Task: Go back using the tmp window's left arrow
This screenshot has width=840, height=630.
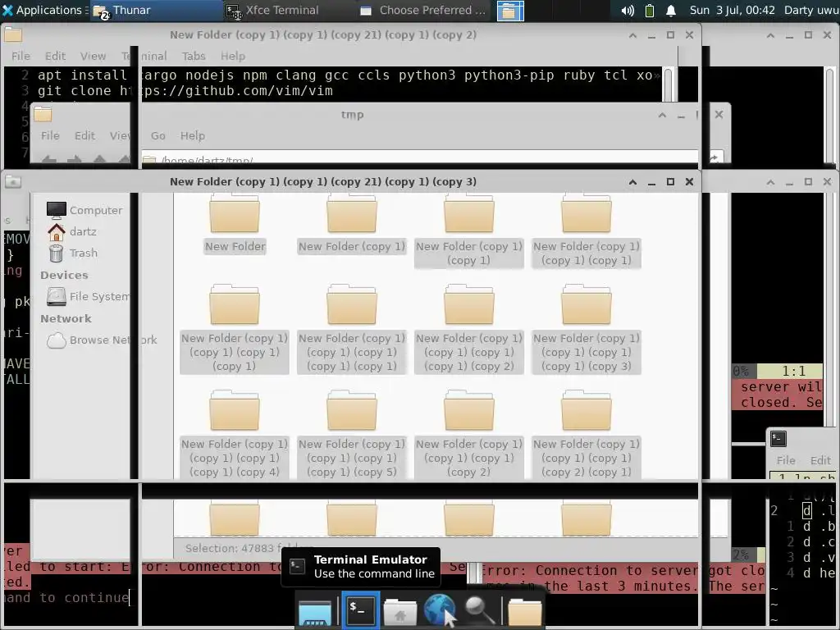Action: pyautogui.click(x=49, y=159)
